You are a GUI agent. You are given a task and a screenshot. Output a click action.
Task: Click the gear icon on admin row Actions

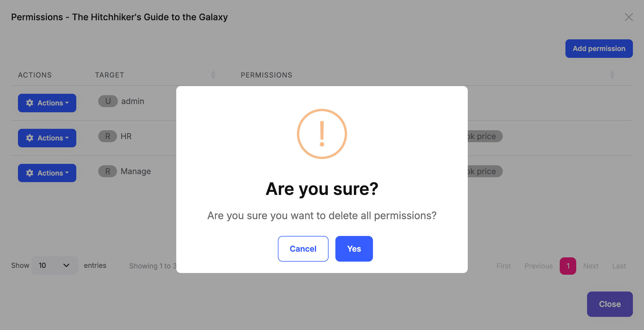[30, 103]
